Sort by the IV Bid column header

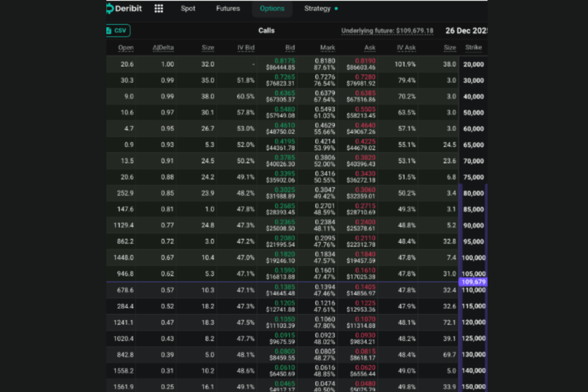[246, 47]
